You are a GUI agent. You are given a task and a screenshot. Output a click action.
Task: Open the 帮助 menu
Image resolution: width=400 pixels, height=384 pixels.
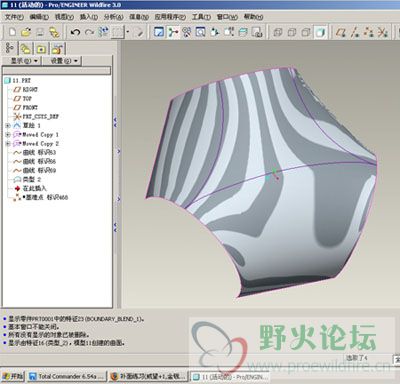(x=253, y=17)
